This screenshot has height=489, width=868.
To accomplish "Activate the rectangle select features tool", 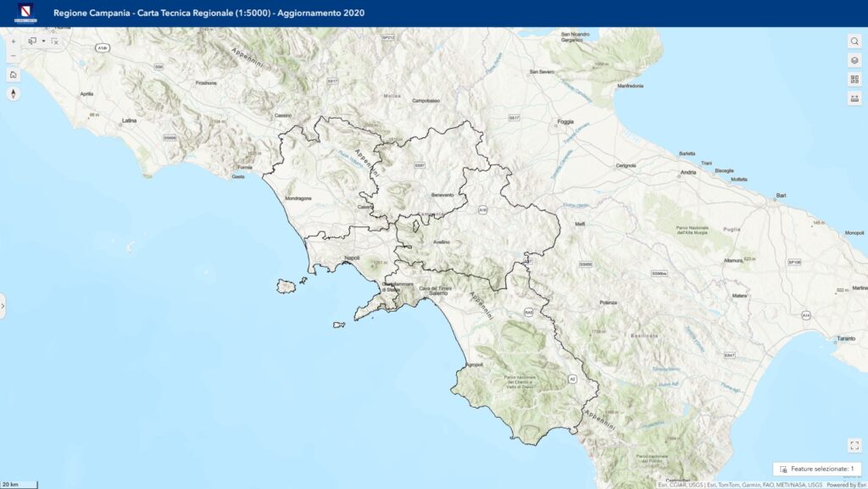I will point(33,41).
